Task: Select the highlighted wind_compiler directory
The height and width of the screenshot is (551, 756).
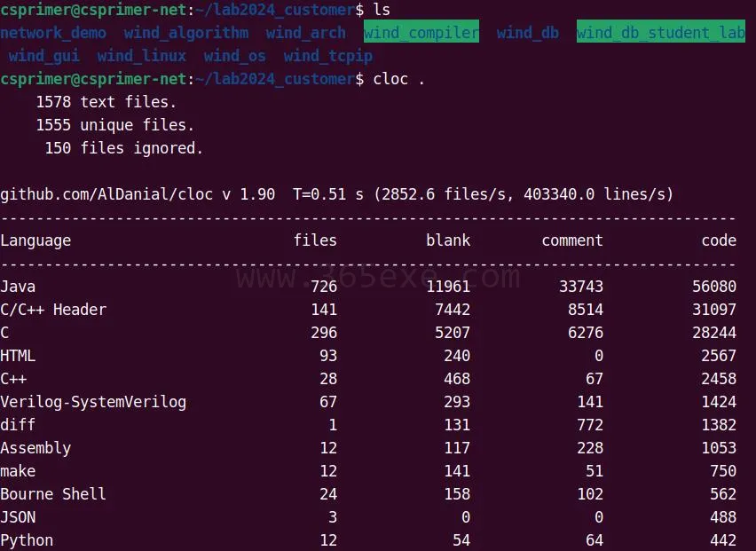Action: (421, 31)
